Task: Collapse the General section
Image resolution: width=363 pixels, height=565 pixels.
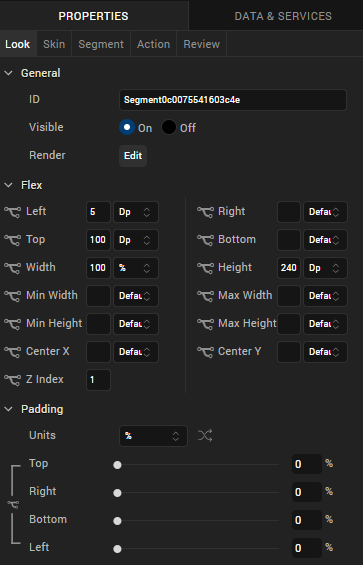Action: 8,73
